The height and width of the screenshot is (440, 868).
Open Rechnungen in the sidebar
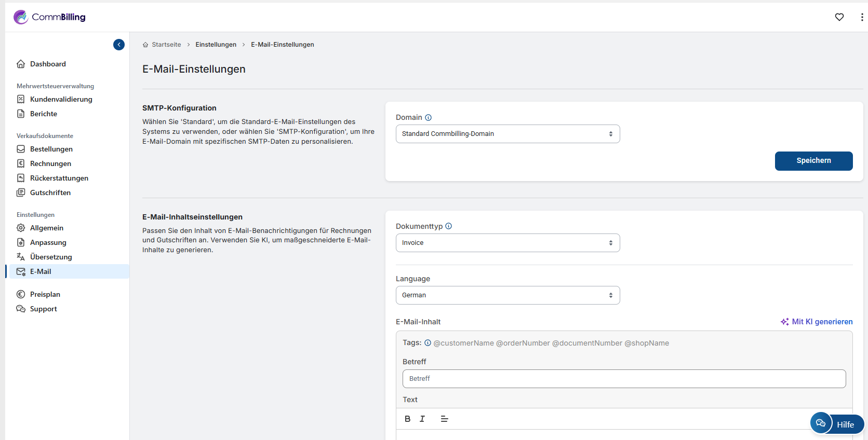50,163
